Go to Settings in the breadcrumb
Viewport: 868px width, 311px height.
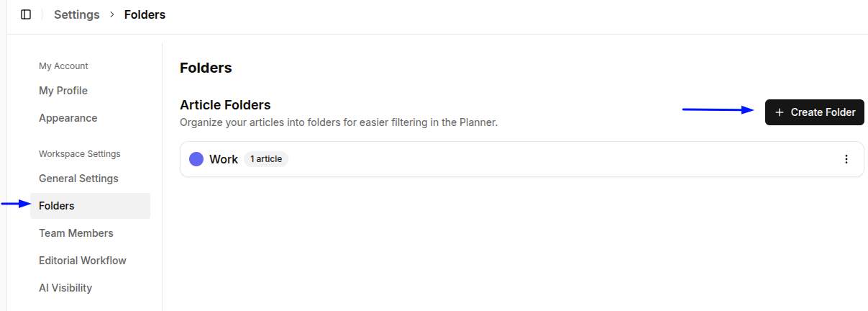[77, 14]
